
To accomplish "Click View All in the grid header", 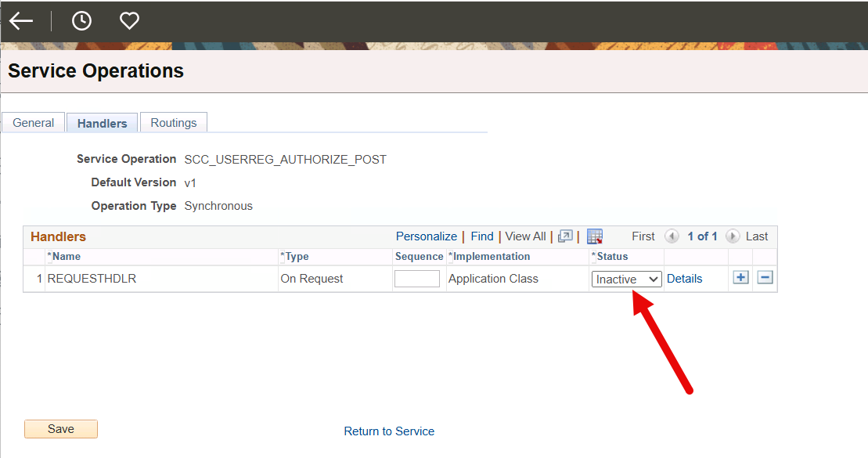I will tap(525, 236).
